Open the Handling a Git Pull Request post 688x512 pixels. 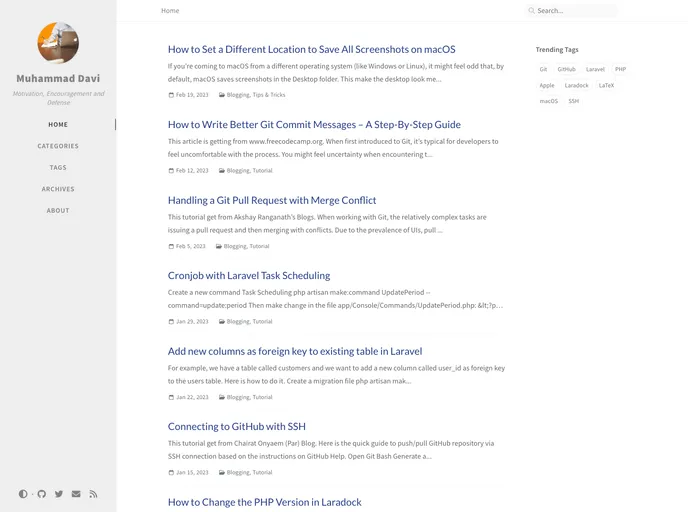[272, 201]
